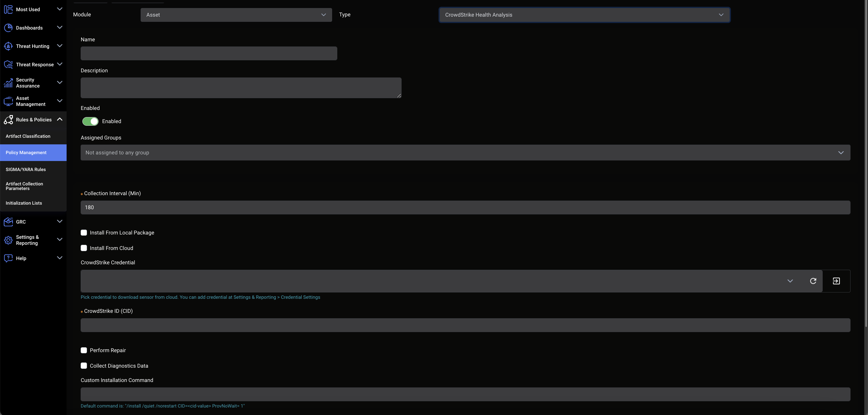
Task: Click the page vertical scrollbar
Action: click(x=866, y=163)
